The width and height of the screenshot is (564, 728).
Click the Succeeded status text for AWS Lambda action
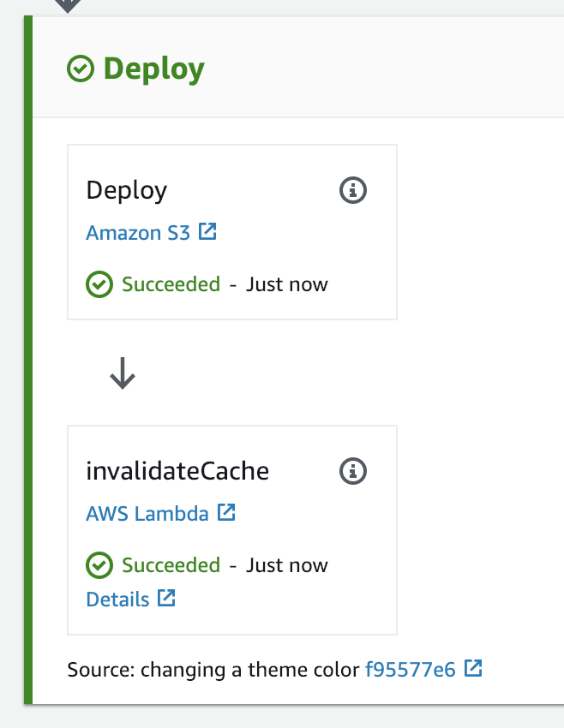[x=171, y=565]
